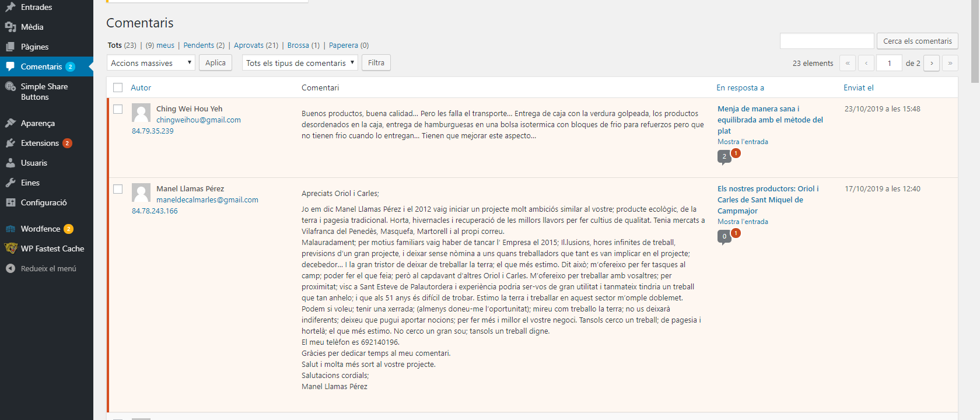Sort by Enviat el column header
This screenshot has height=420, width=980.
(858, 87)
